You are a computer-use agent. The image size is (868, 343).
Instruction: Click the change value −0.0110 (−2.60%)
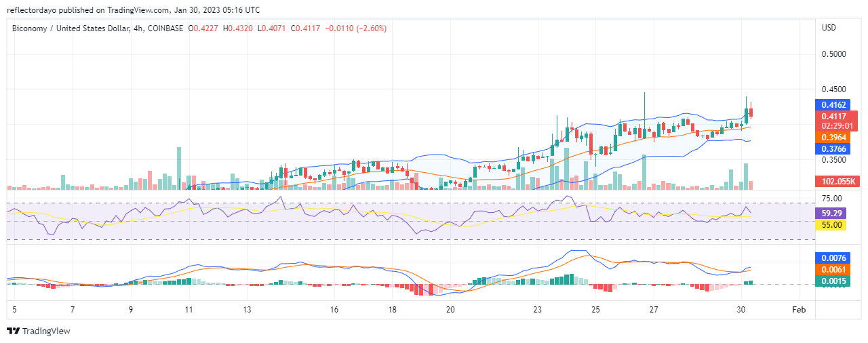pos(356,28)
